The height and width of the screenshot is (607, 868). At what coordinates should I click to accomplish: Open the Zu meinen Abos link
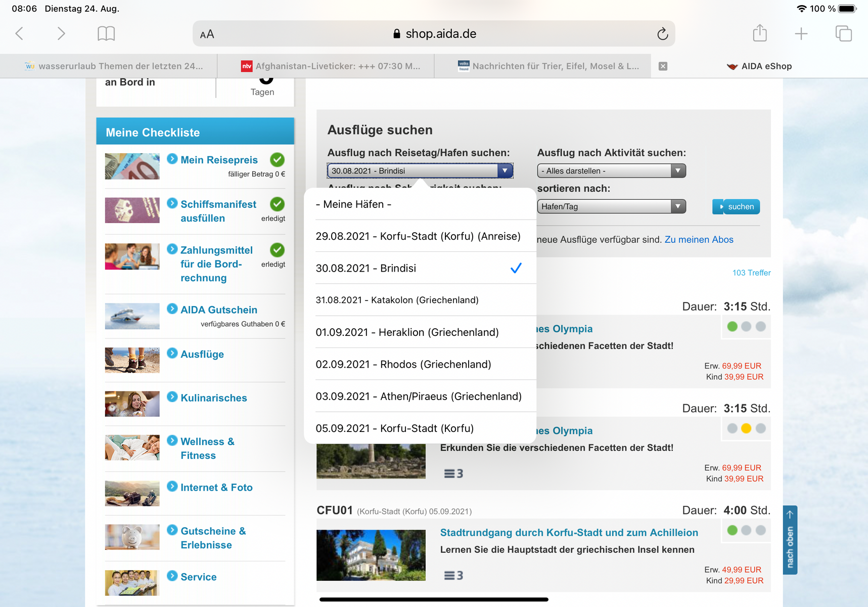(x=699, y=240)
